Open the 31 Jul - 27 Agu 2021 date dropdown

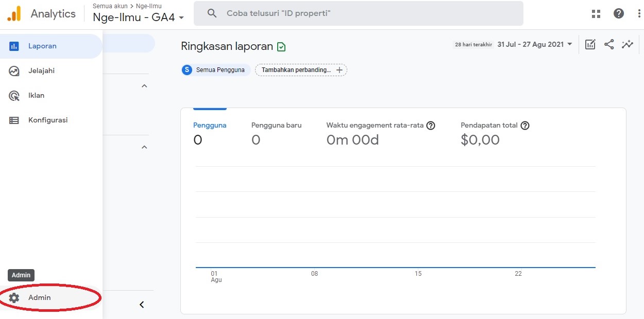(535, 45)
